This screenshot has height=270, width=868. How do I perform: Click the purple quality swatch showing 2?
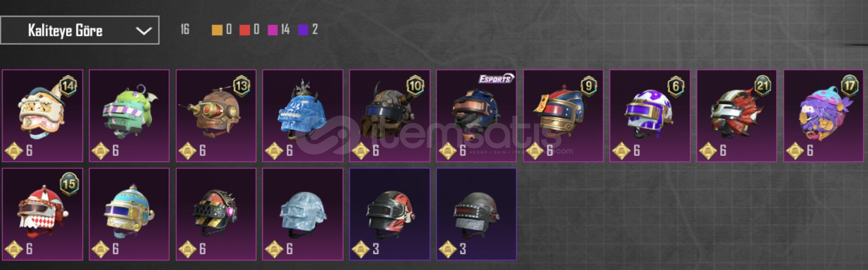coord(303,30)
